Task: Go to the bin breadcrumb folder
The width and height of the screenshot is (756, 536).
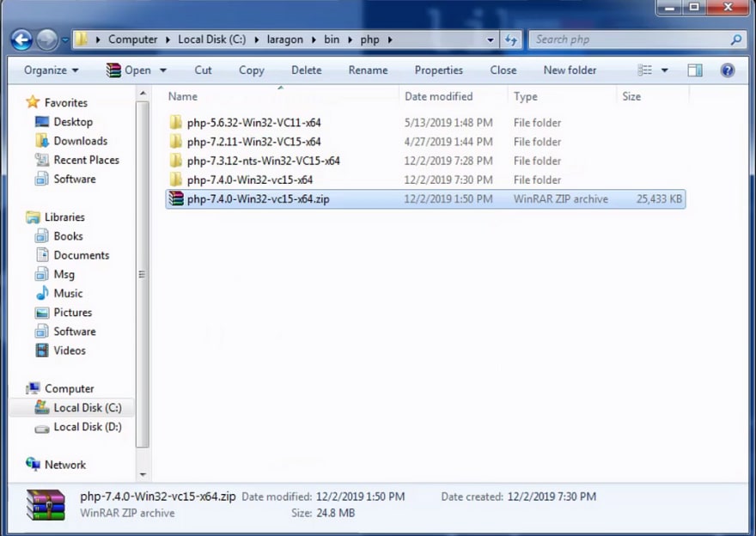Action: 332,40
